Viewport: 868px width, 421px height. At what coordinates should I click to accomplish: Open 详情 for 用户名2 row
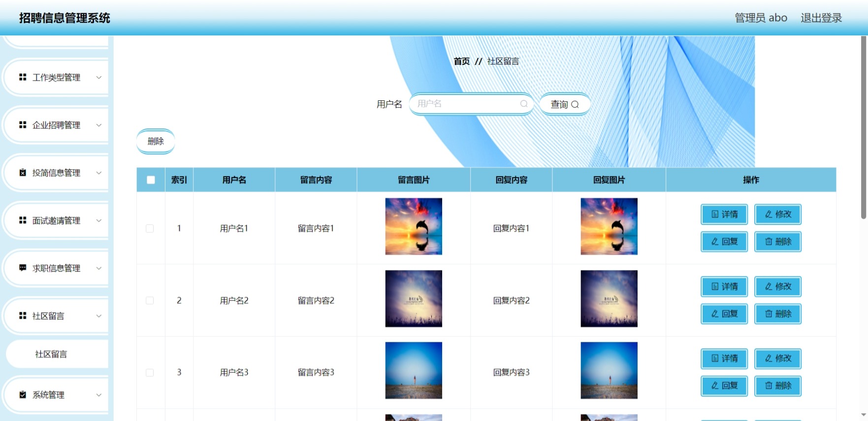724,286
